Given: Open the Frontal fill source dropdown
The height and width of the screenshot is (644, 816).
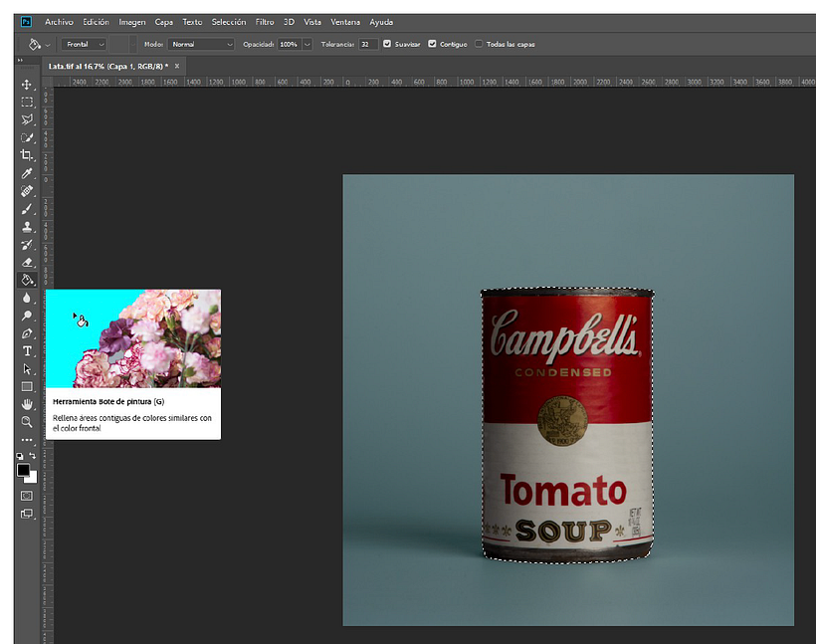Looking at the screenshot, I should (85, 44).
